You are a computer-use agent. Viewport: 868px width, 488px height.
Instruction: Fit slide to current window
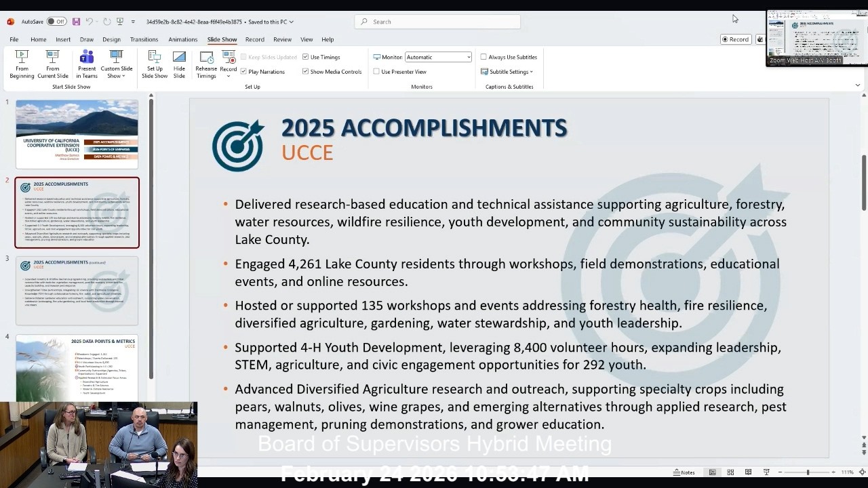click(861, 472)
